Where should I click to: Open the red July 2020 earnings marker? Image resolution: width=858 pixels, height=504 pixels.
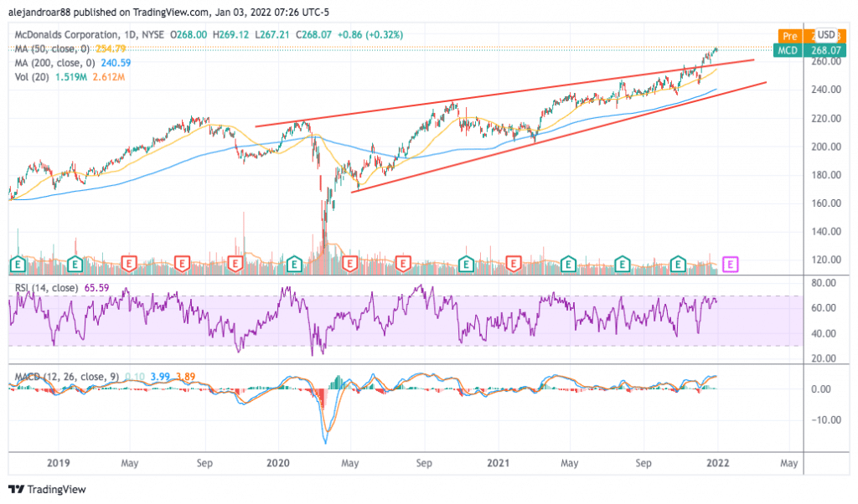[x=403, y=265]
